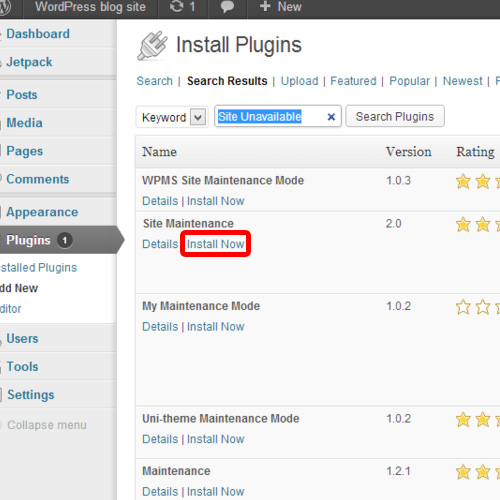Open Posts menu in sidebar

click(22, 95)
